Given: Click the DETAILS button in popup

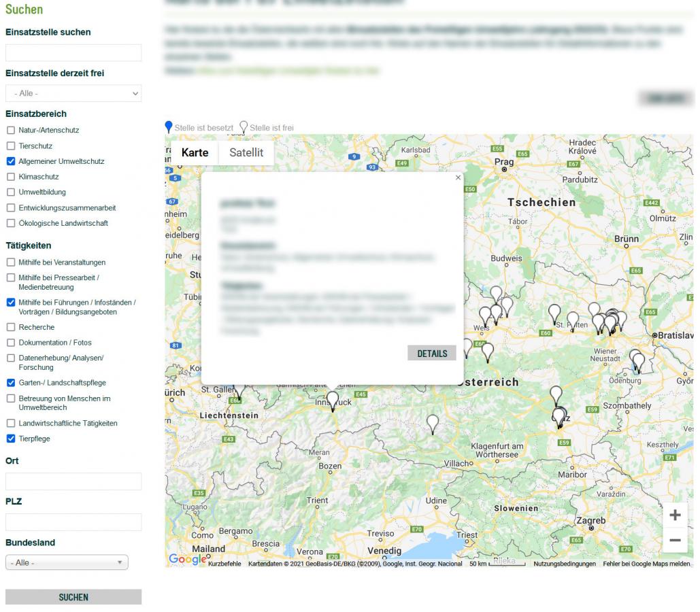Looking at the screenshot, I should pyautogui.click(x=432, y=354).
